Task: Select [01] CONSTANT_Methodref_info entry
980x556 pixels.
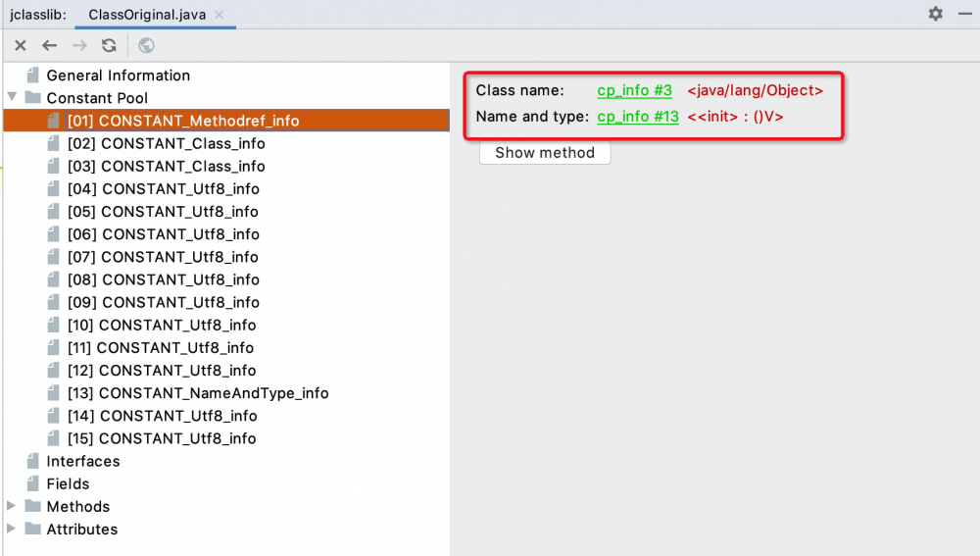Action: [x=226, y=120]
